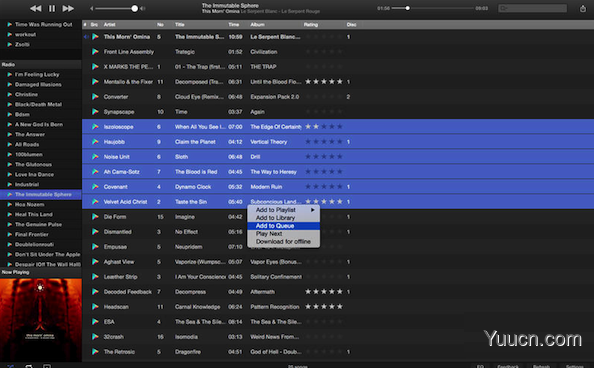
Task: Click the source icon for Front Line Assembly
Action: pyautogui.click(x=95, y=52)
